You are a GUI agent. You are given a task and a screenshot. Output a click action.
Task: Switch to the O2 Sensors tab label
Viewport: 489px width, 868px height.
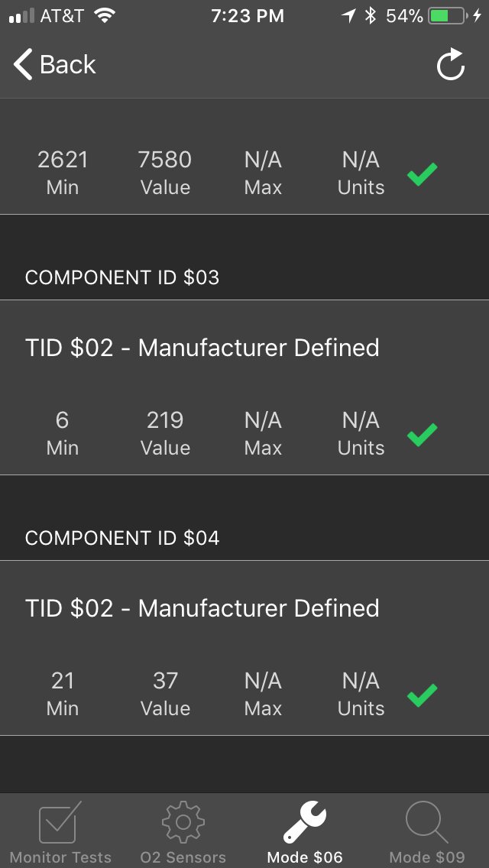183,857
